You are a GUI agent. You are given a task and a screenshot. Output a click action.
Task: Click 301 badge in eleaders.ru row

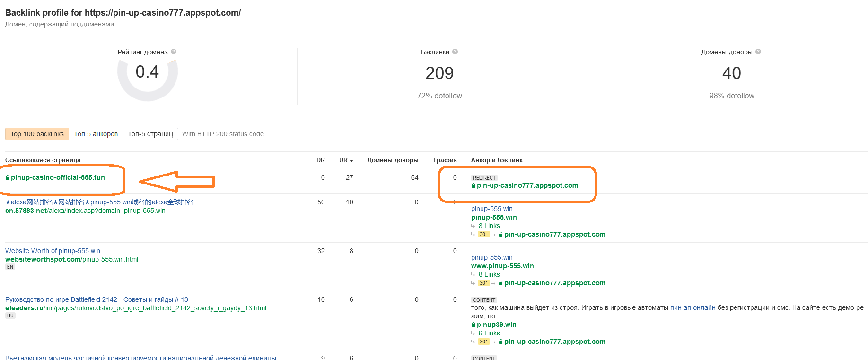coord(483,342)
